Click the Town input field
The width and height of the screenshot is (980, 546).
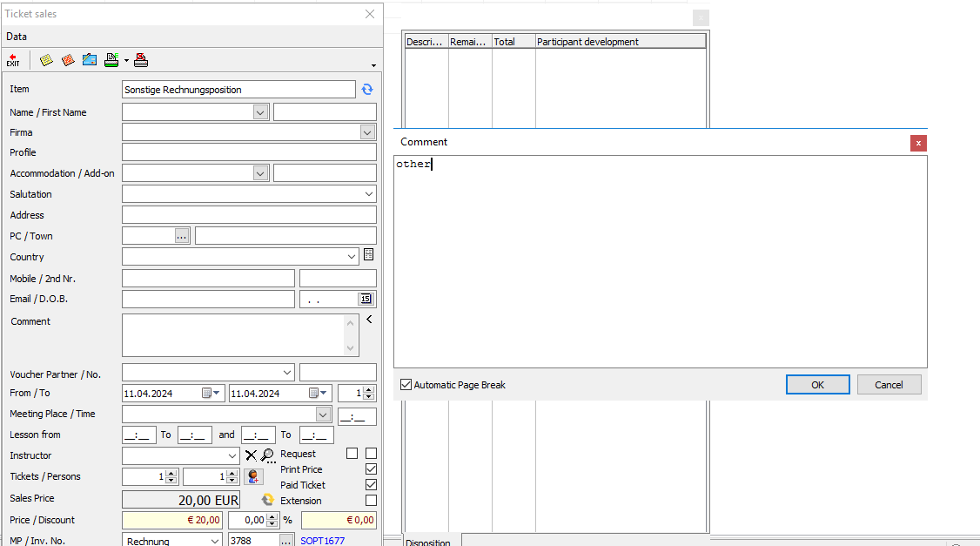point(285,236)
